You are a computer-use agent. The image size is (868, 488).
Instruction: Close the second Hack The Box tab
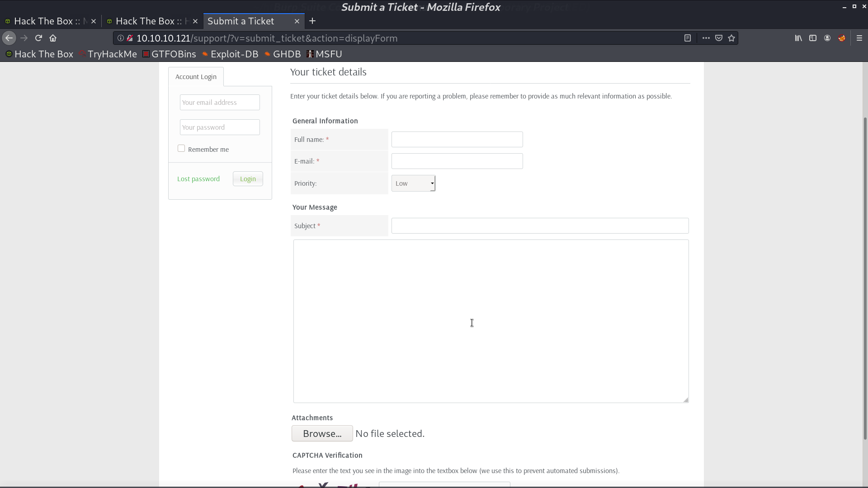[x=195, y=21]
